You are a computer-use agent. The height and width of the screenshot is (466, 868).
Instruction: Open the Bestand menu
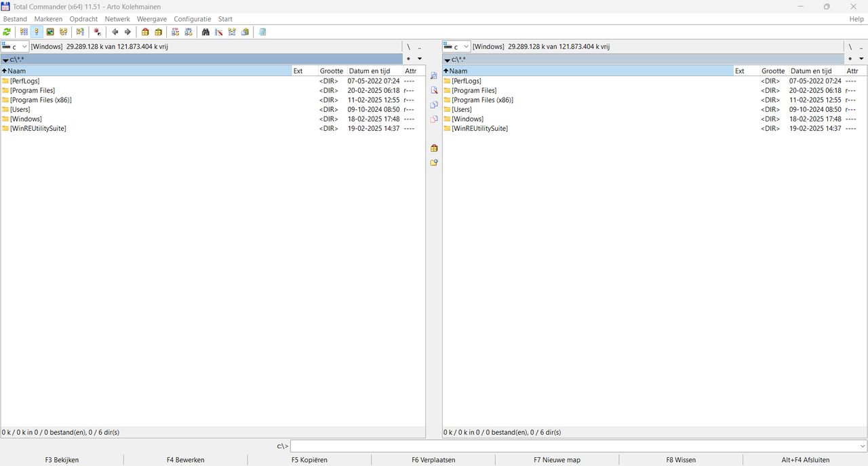click(x=16, y=19)
